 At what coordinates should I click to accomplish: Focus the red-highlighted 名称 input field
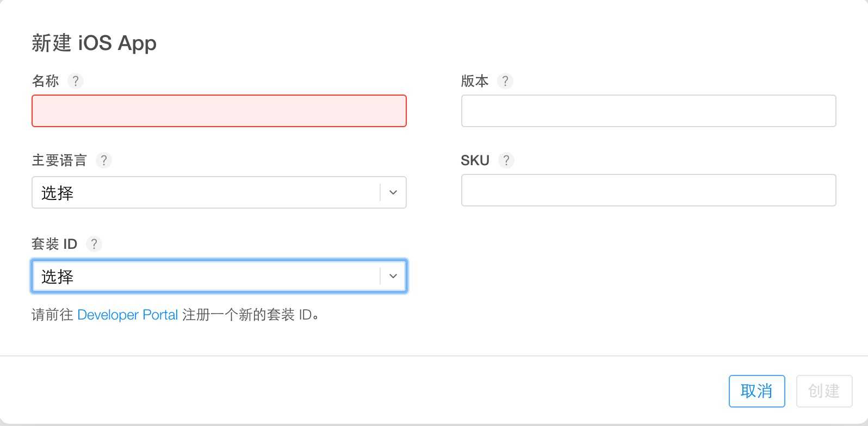click(219, 111)
